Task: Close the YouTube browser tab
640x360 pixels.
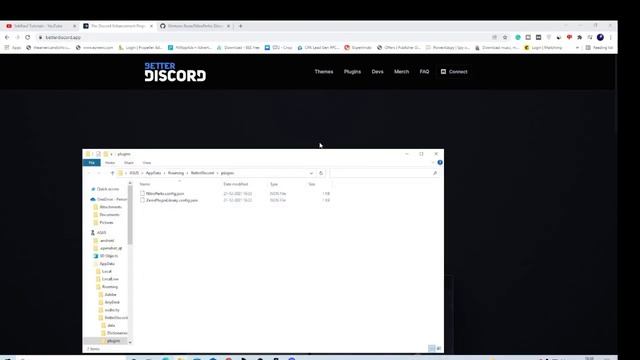Action: pyautogui.click(x=74, y=26)
